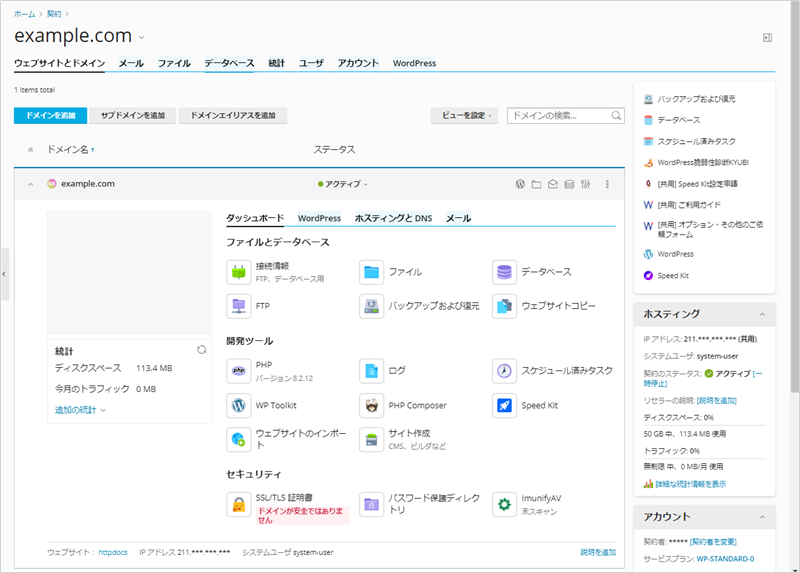
Task: Switch to the 統計 top tab
Action: (x=277, y=63)
